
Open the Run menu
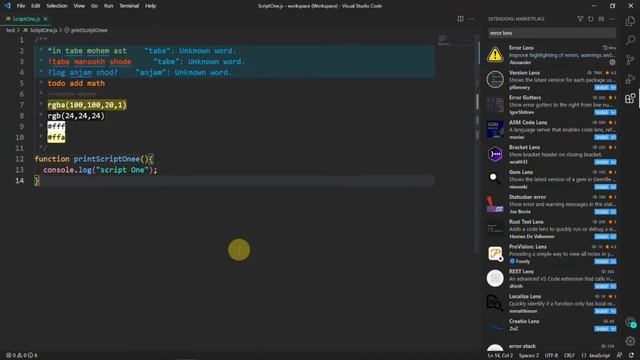tap(108, 6)
